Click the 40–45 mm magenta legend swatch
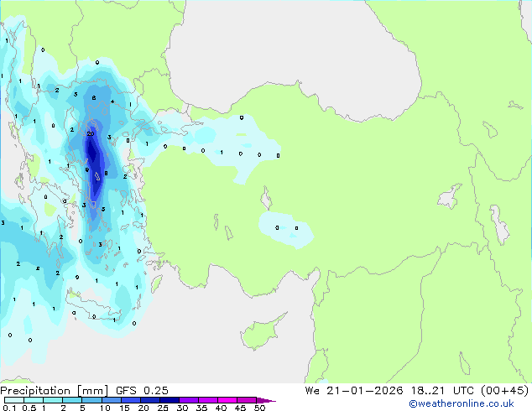The height and width of the screenshot is (411, 532). point(227,400)
